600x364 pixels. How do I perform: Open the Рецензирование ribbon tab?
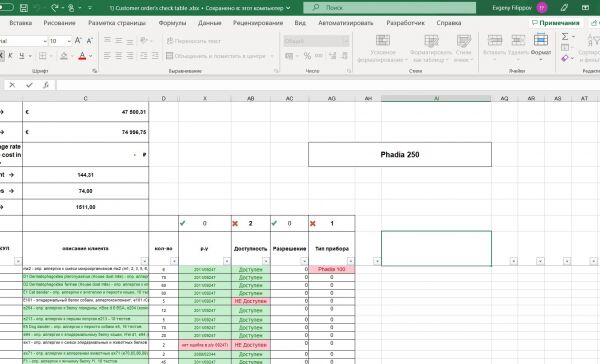click(x=258, y=23)
